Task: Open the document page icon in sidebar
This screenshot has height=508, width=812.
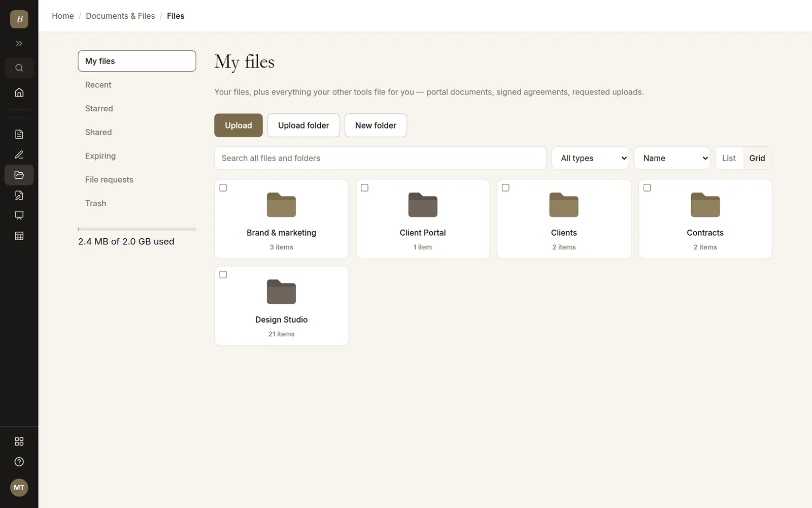Action: click(19, 134)
